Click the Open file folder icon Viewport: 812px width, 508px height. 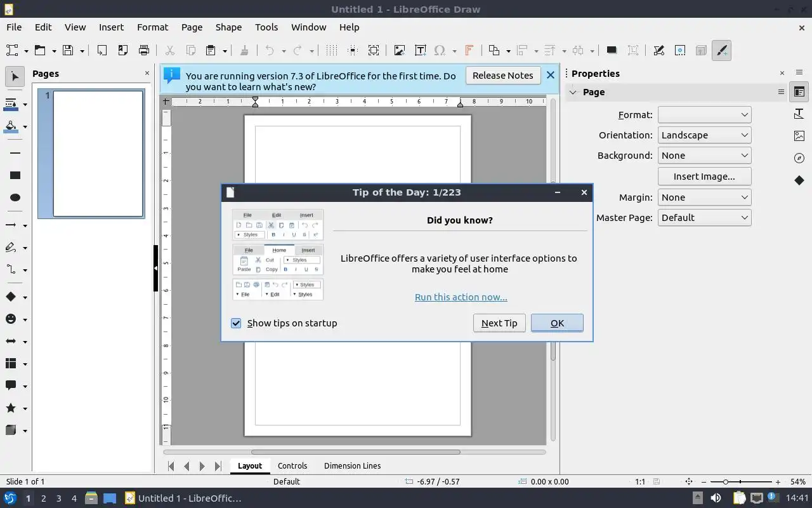coord(40,50)
